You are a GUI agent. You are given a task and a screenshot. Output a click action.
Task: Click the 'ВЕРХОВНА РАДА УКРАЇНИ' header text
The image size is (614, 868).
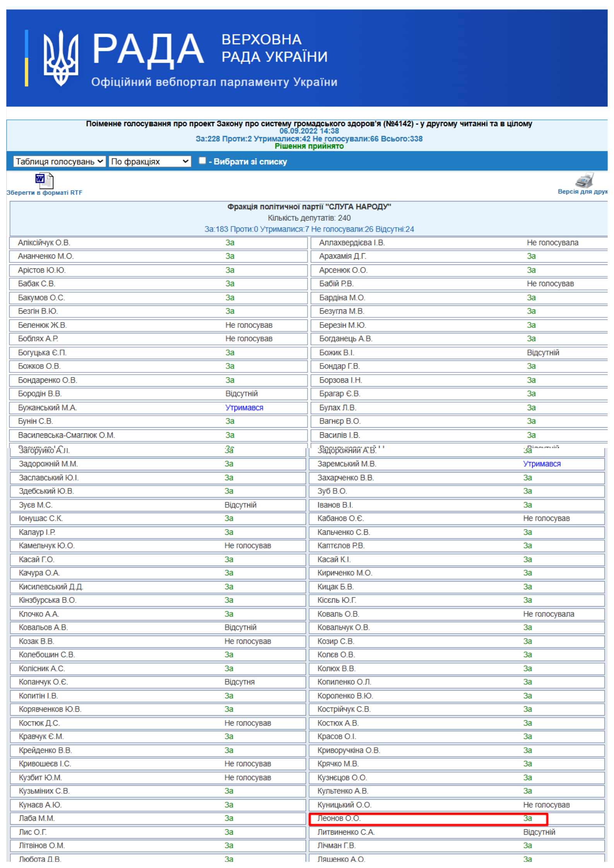click(x=274, y=48)
